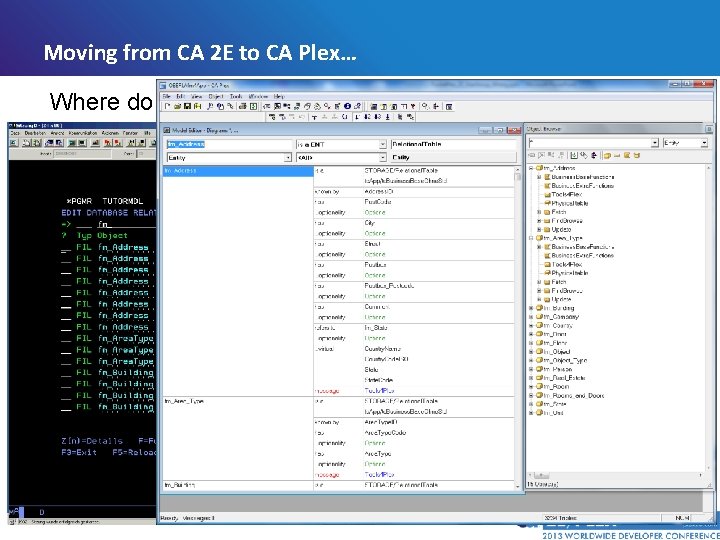Click the F3=Exit text in terminal window
The width and height of the screenshot is (720, 540).
click(x=79, y=452)
